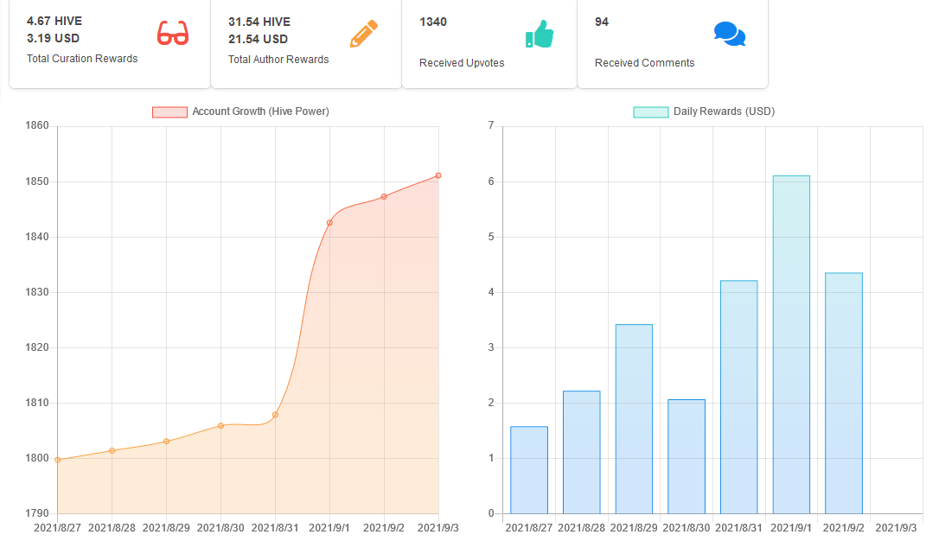Click the 21.54 USD value
Image resolution: width=939 pixels, height=560 pixels.
[x=259, y=40]
